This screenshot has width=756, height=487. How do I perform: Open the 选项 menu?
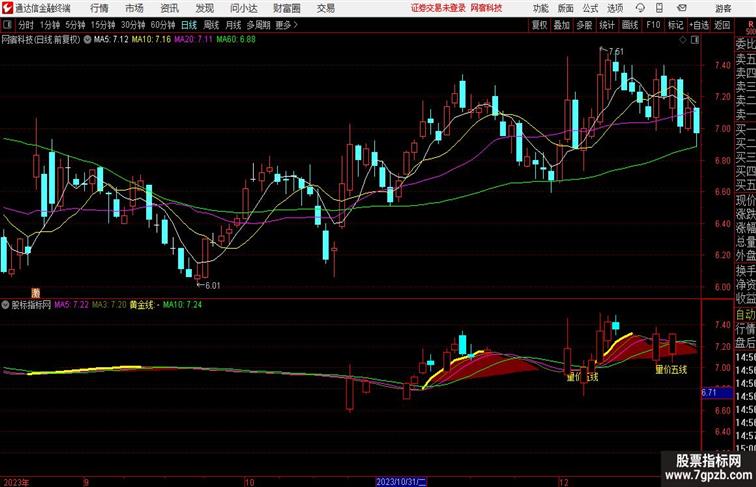[615, 8]
